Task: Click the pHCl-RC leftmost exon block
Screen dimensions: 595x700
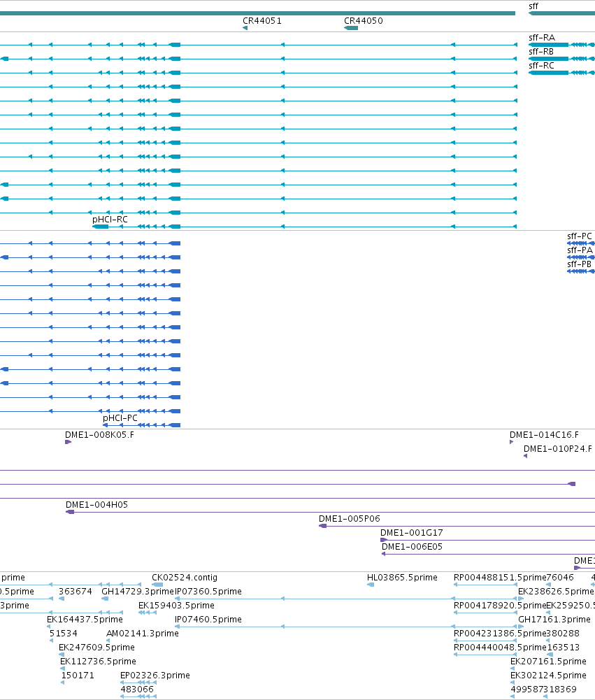Action: (x=101, y=227)
